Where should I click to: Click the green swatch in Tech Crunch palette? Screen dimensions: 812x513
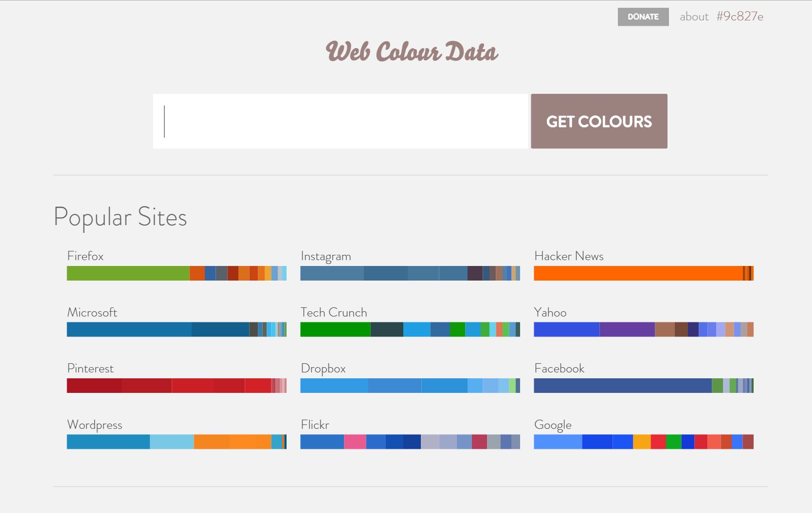point(335,330)
